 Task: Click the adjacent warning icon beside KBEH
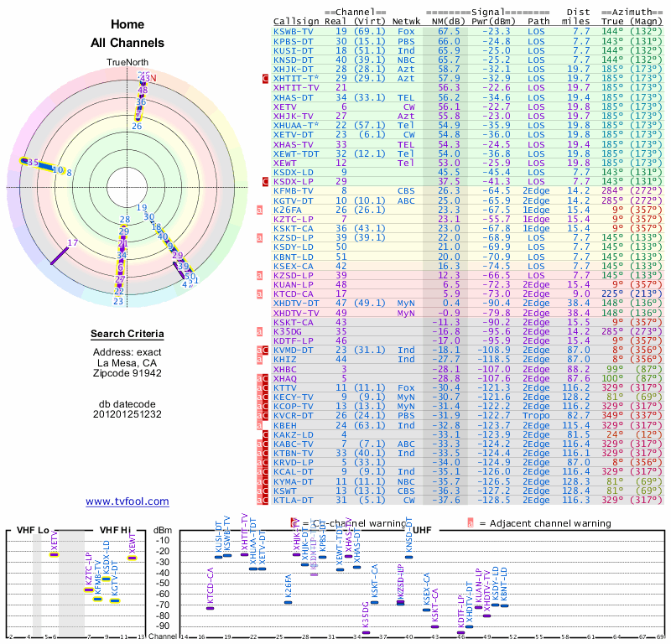[261, 426]
